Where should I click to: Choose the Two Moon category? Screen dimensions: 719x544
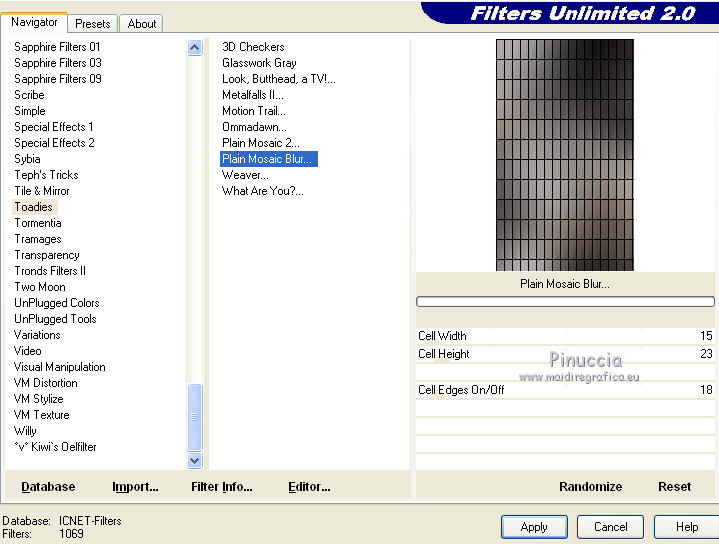pyautogui.click(x=40, y=287)
